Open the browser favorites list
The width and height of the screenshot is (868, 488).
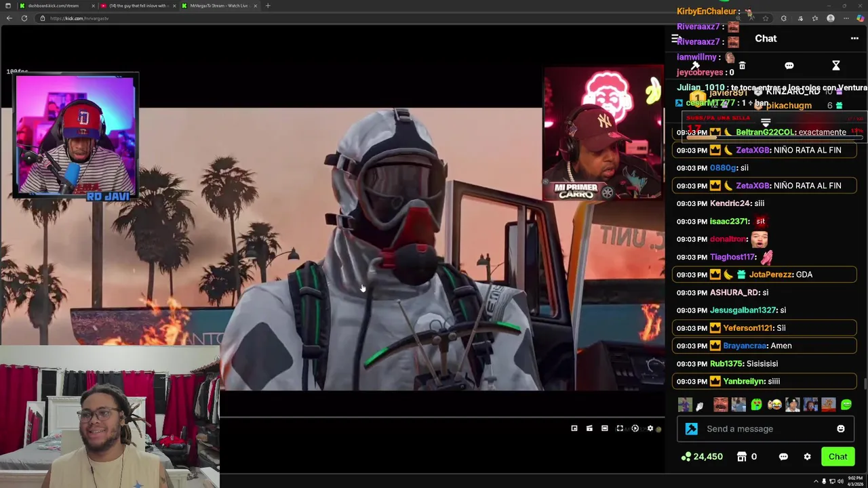[815, 18]
